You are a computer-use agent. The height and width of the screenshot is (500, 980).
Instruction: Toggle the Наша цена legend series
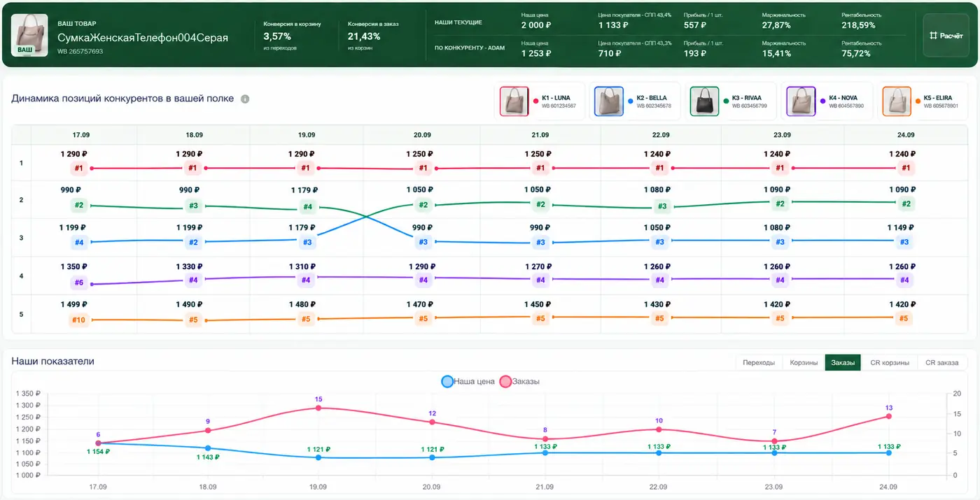click(468, 381)
